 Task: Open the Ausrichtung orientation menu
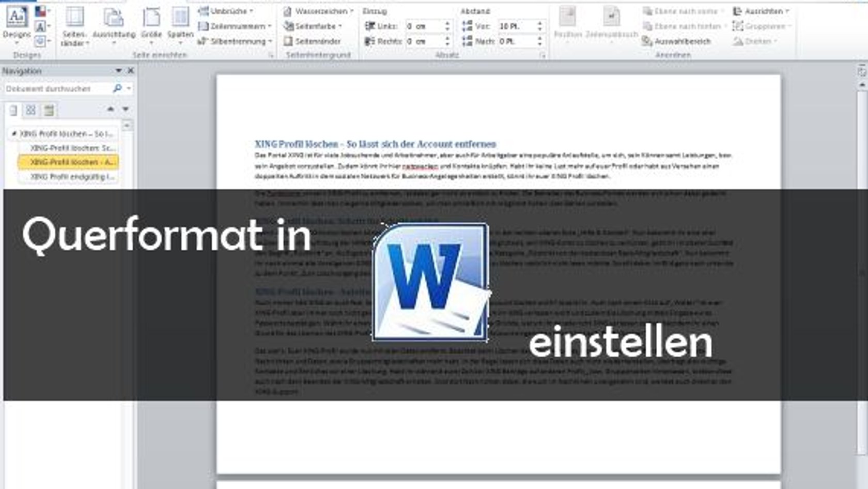pyautogui.click(x=114, y=25)
